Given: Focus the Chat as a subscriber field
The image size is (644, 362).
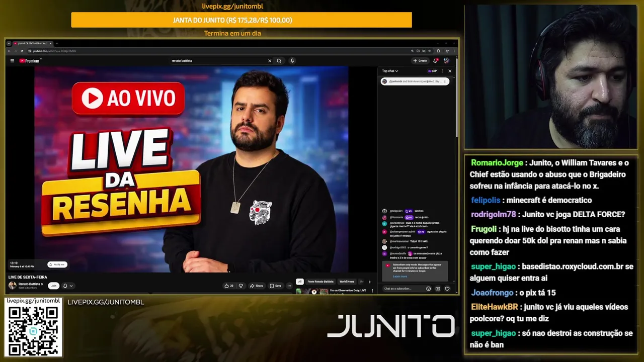Looking at the screenshot, I should point(403,289).
